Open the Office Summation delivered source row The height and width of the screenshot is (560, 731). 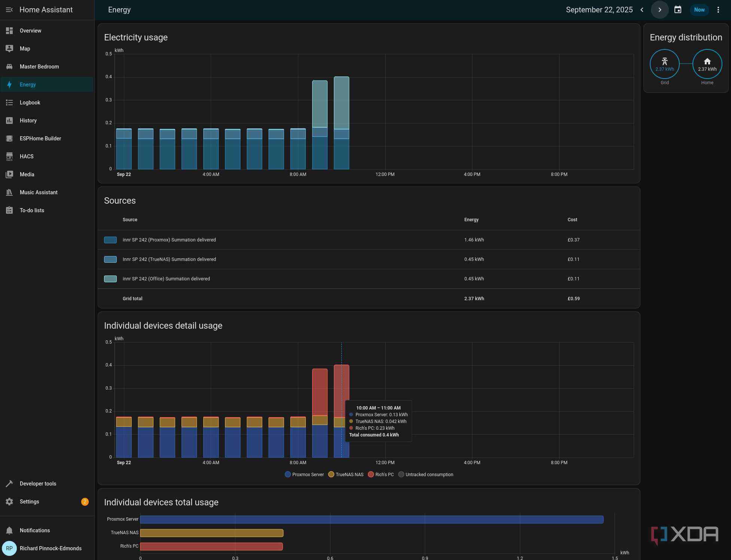point(369,279)
